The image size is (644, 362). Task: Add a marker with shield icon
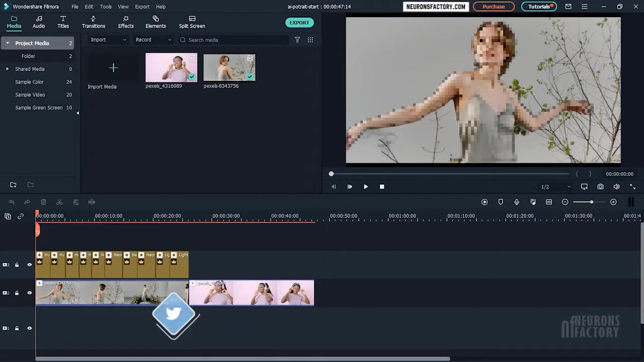click(501, 202)
